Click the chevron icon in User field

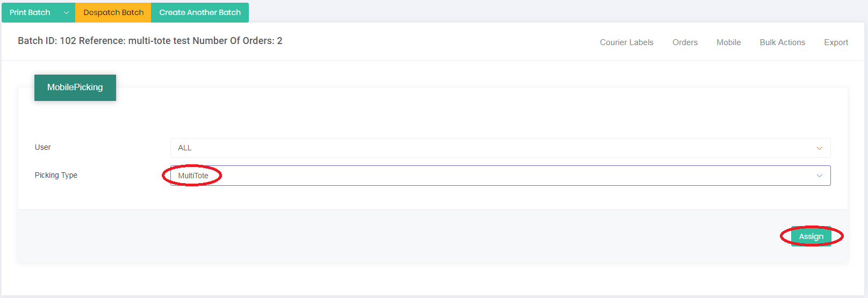tap(820, 148)
